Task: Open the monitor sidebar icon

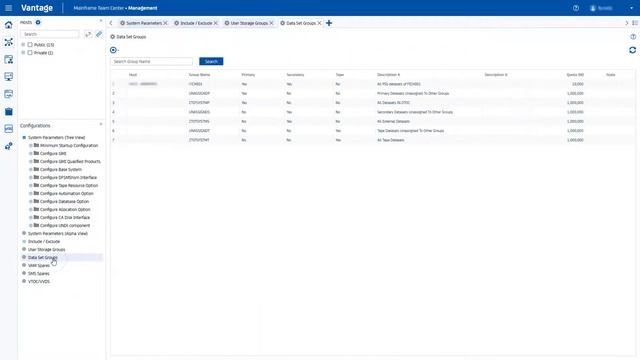Action: tap(9, 77)
